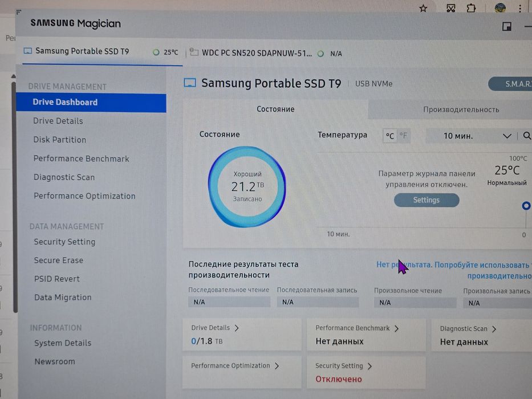532x399 pixels.
Task: Expand Security Setting card chevron
Action: pyautogui.click(x=370, y=366)
